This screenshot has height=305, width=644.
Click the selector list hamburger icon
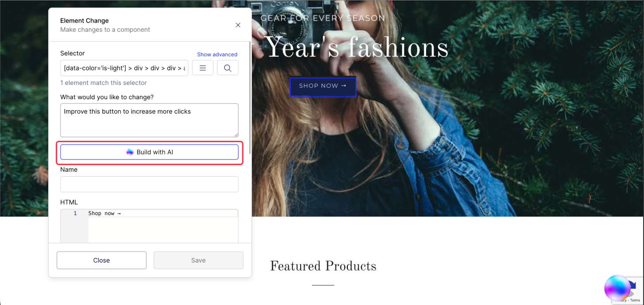(x=203, y=68)
